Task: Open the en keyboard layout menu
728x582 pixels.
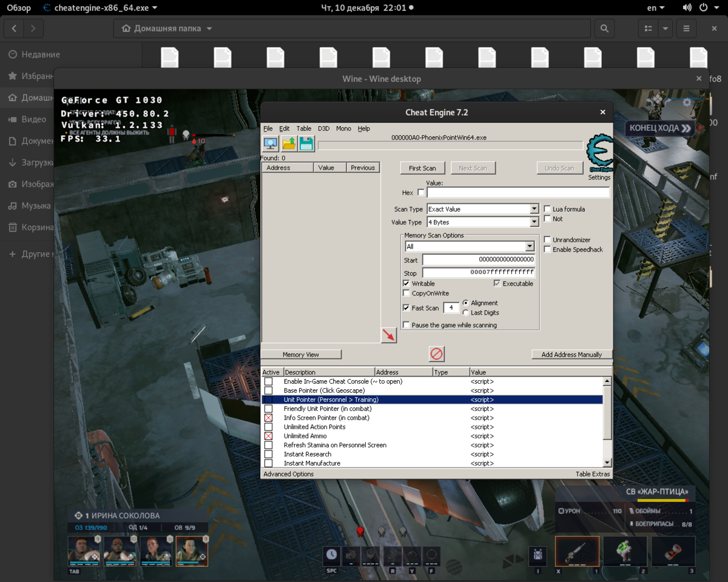Action: click(x=656, y=8)
